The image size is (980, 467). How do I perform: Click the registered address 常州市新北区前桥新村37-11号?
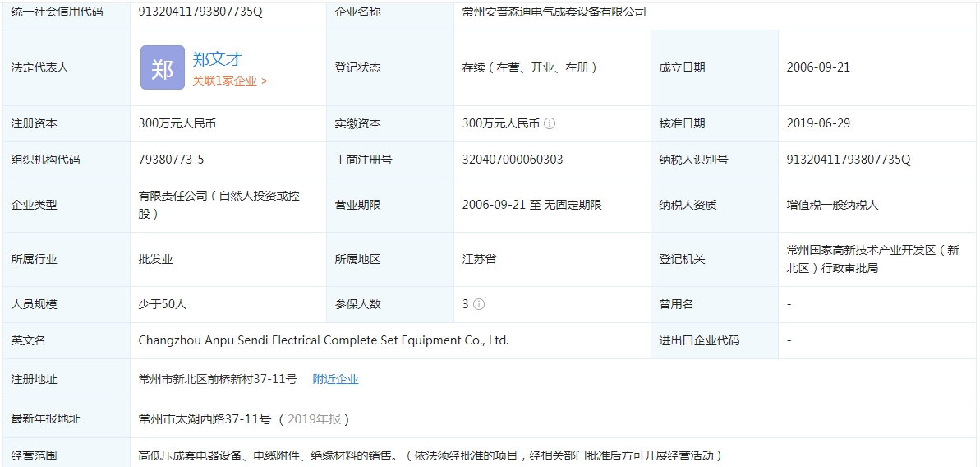[218, 379]
